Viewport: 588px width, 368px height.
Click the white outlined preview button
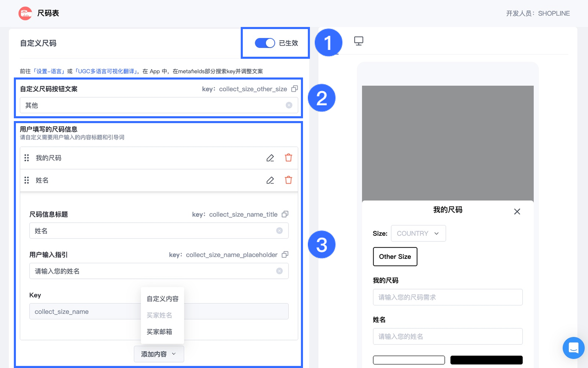pos(409,360)
